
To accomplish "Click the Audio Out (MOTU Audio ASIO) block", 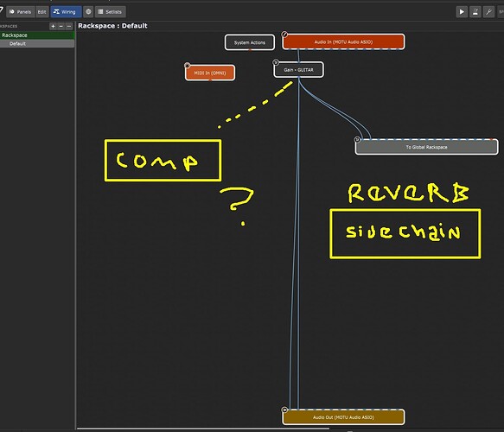I will click(x=343, y=417).
